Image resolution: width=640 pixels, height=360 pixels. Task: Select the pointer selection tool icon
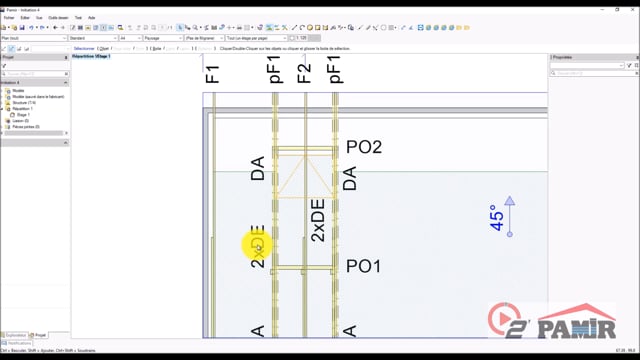pos(180,28)
